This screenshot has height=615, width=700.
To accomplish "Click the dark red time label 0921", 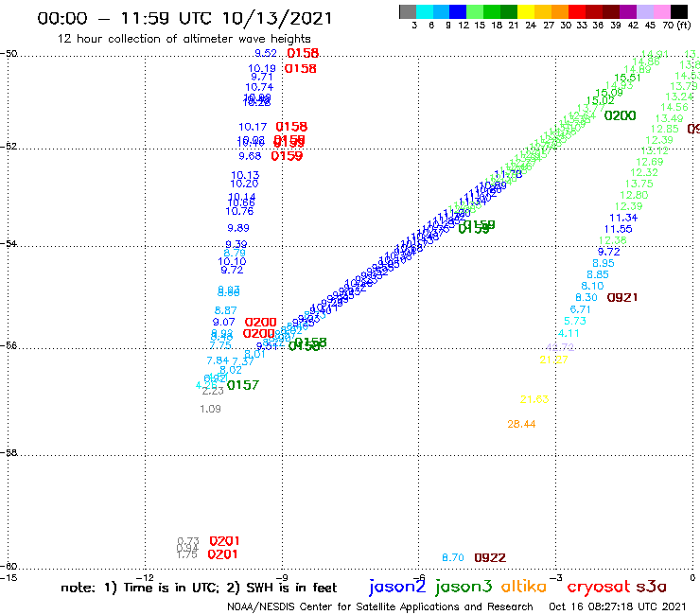I will pos(622,297).
